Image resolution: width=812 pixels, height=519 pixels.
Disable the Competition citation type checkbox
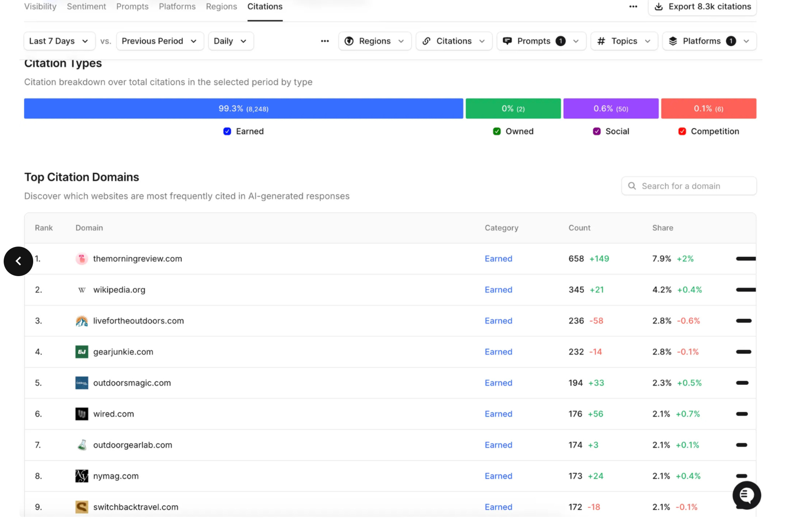coord(682,132)
